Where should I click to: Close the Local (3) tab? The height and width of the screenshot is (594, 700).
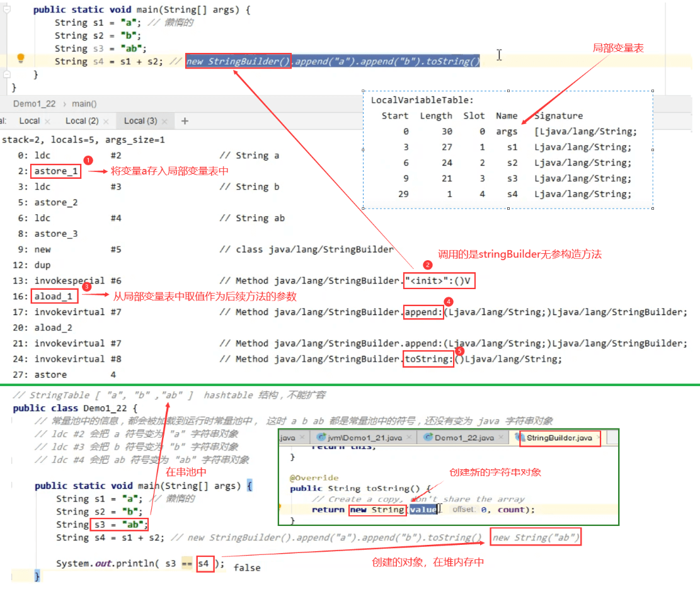[164, 122]
